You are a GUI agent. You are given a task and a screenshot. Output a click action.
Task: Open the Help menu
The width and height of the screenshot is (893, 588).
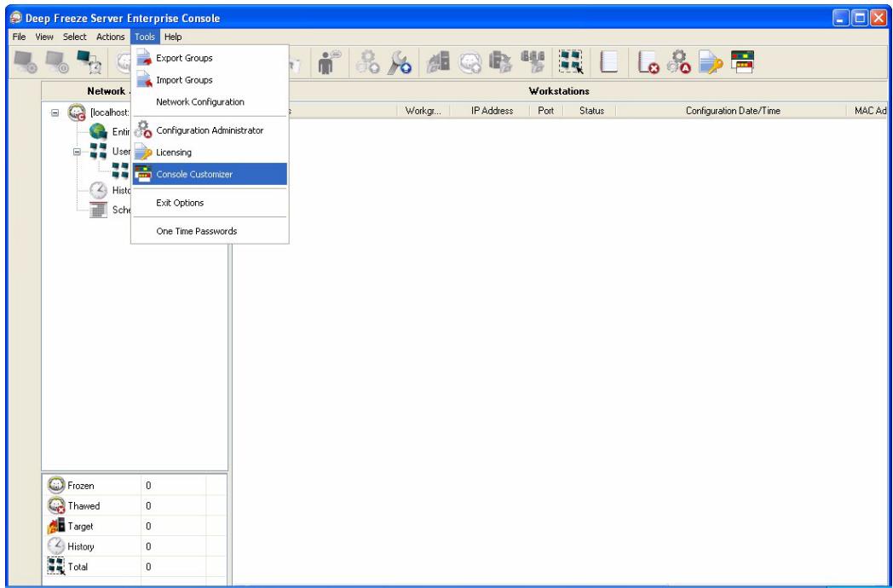pos(173,37)
